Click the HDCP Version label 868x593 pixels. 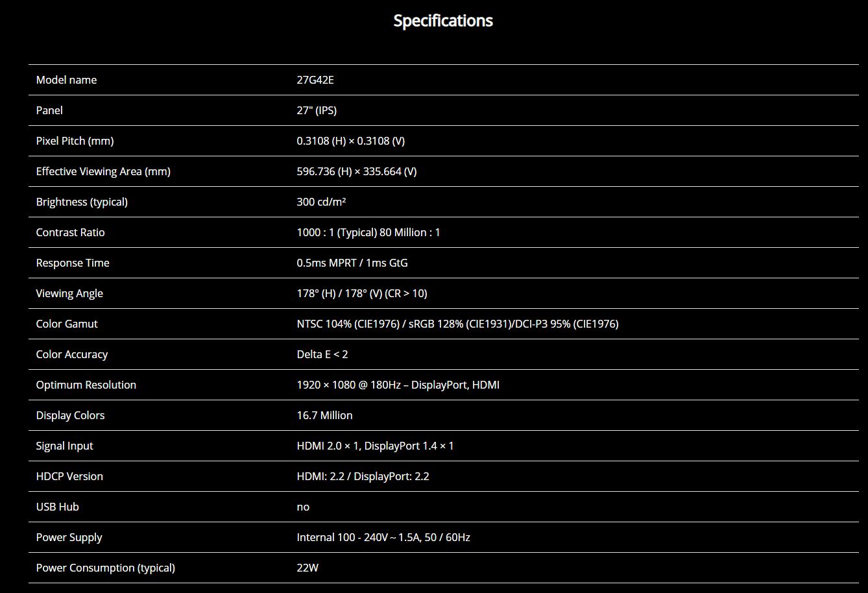coord(69,476)
